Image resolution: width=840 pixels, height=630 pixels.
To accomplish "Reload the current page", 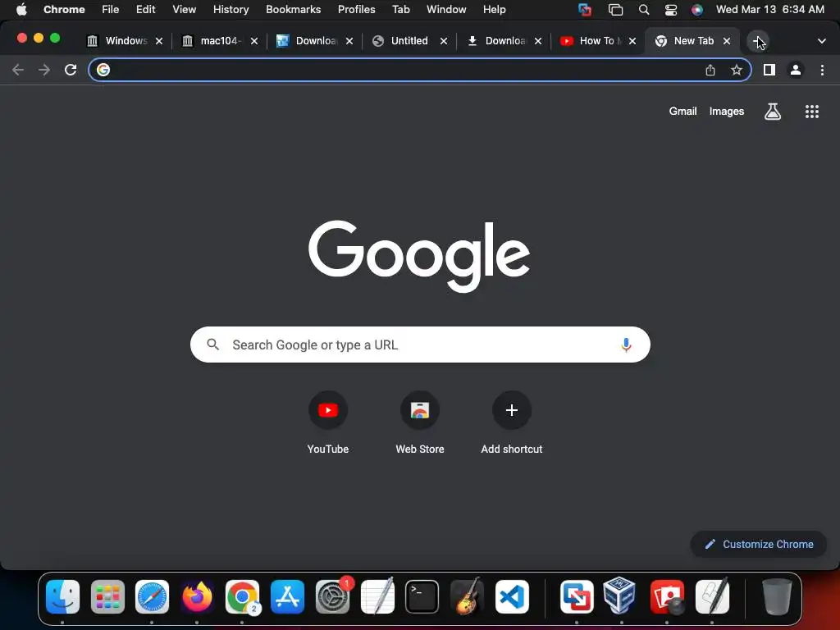I will (71, 70).
